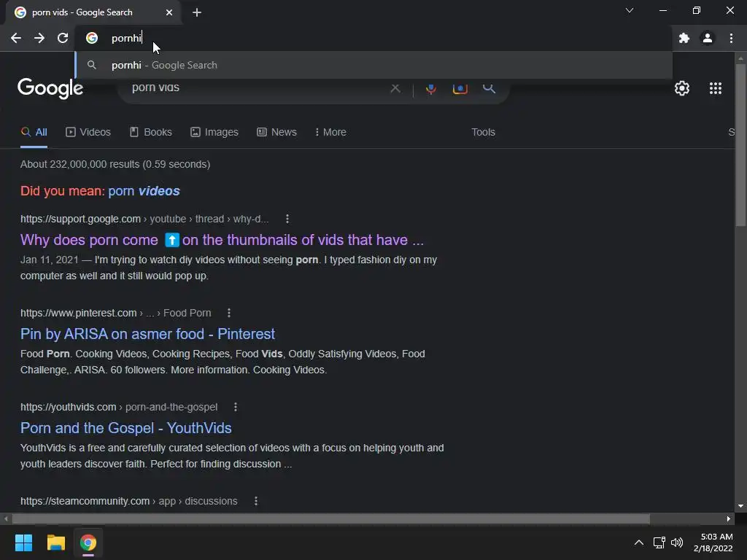This screenshot has width=747, height=560.
Task: Open options menu for youthvids.com result
Action: tap(236, 407)
